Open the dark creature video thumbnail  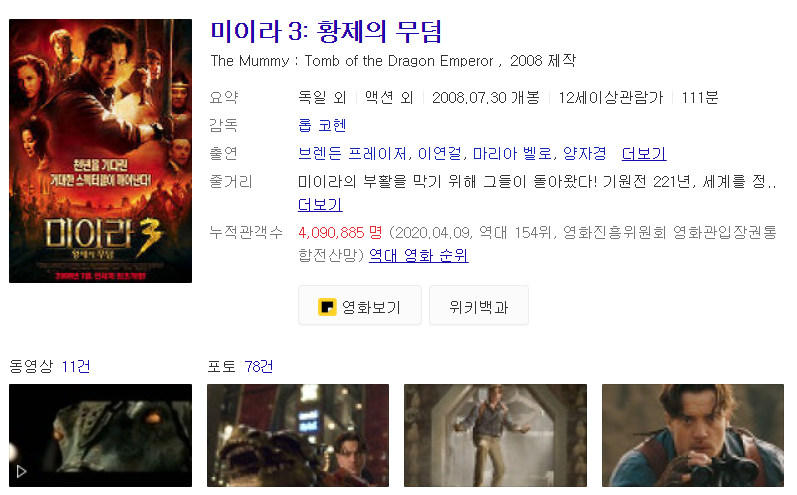(101, 436)
